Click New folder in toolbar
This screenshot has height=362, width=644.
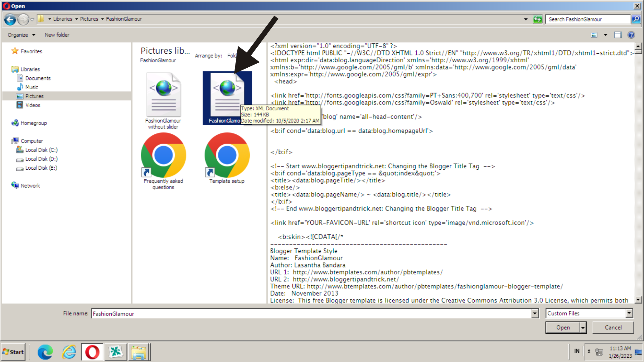pyautogui.click(x=57, y=35)
